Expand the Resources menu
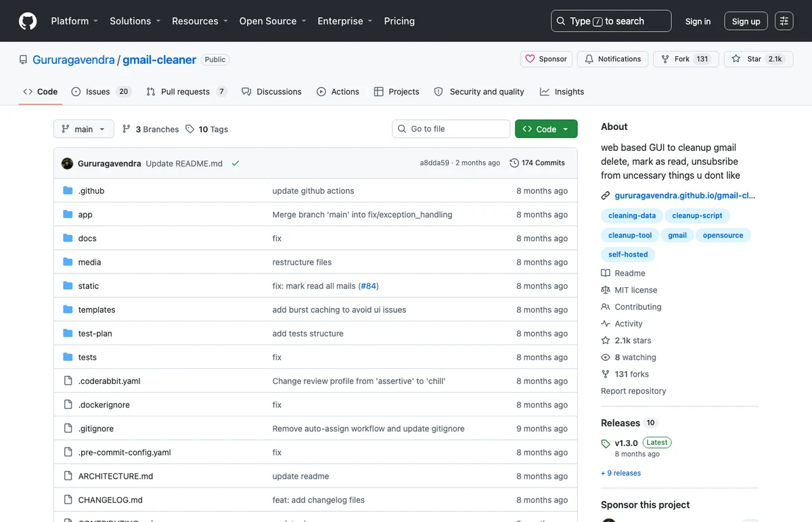 pyautogui.click(x=200, y=21)
